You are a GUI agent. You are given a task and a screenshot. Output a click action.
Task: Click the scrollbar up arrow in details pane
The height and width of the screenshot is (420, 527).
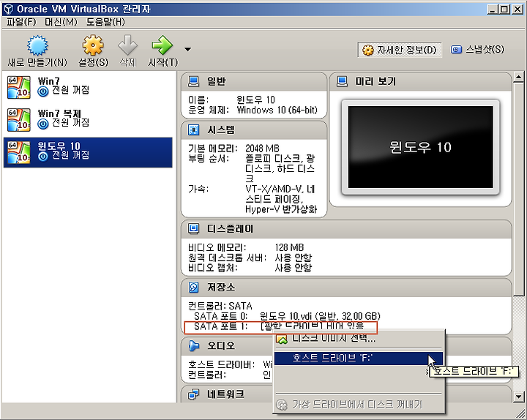tap(519, 78)
